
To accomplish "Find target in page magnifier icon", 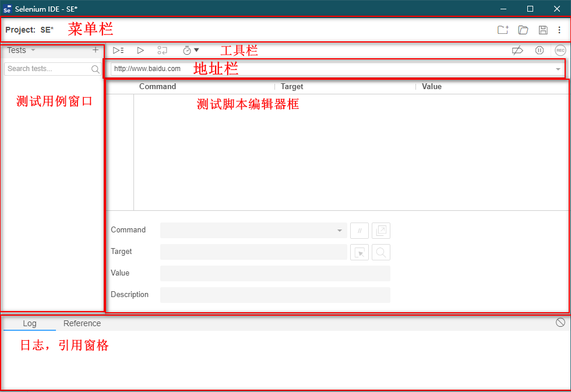I will [381, 252].
